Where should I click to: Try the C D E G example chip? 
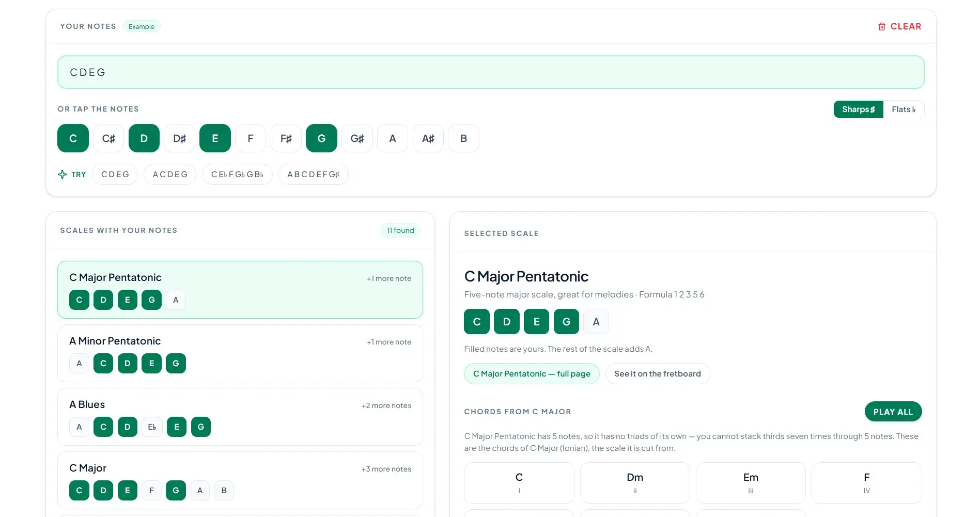[x=115, y=175]
